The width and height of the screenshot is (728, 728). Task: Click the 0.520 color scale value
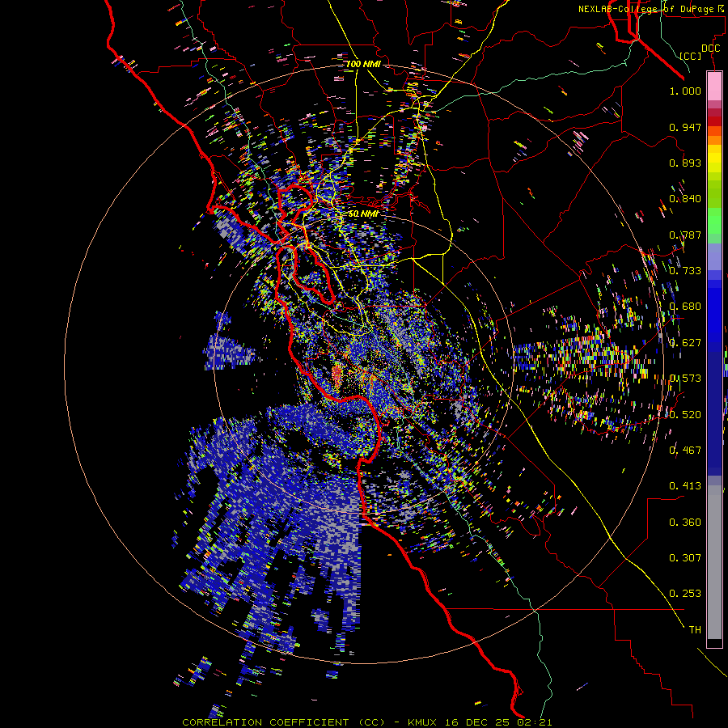click(x=685, y=415)
